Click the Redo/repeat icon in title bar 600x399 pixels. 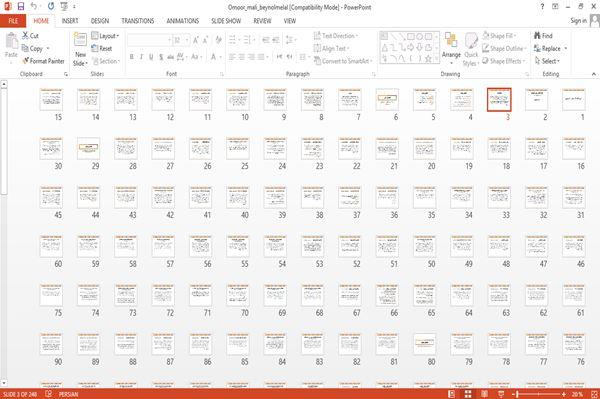point(51,7)
